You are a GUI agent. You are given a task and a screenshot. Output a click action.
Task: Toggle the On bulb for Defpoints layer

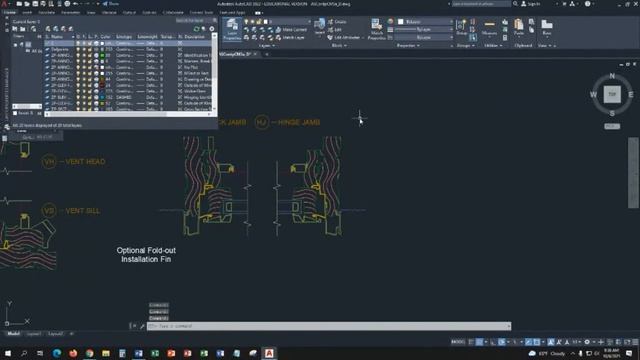click(78, 49)
